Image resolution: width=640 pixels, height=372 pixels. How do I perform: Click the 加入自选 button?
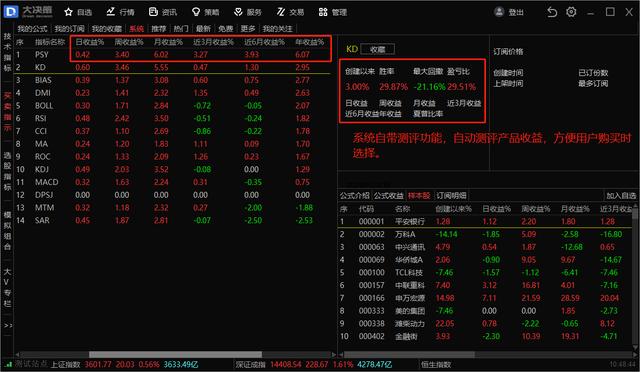[620, 196]
